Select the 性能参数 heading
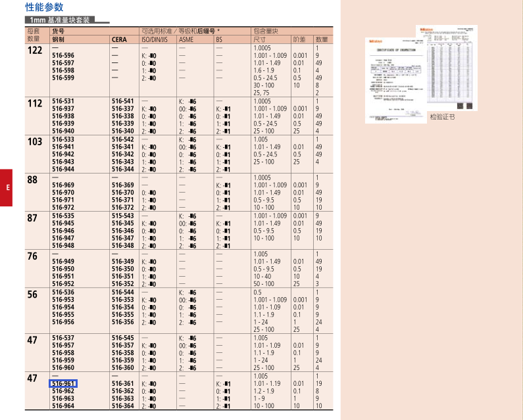Viewport: 523px width, 420px height. pos(44,7)
